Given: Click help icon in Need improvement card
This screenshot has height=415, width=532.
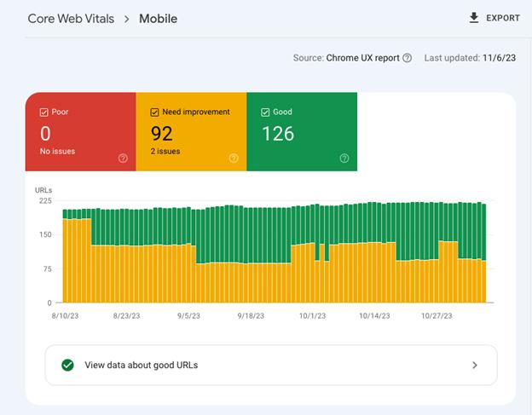Looking at the screenshot, I should tap(234, 158).
